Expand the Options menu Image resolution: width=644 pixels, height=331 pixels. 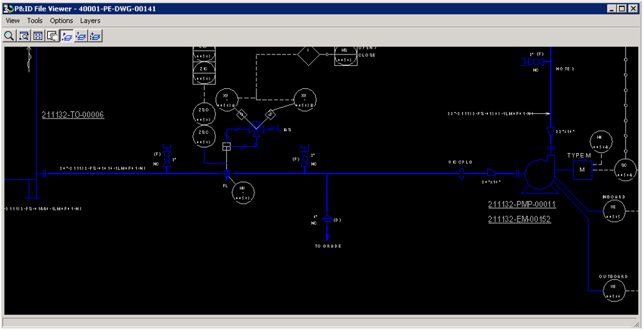click(x=61, y=20)
